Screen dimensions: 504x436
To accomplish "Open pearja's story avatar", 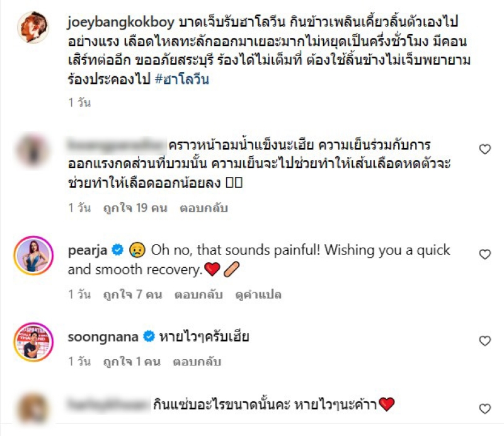I will (x=33, y=256).
